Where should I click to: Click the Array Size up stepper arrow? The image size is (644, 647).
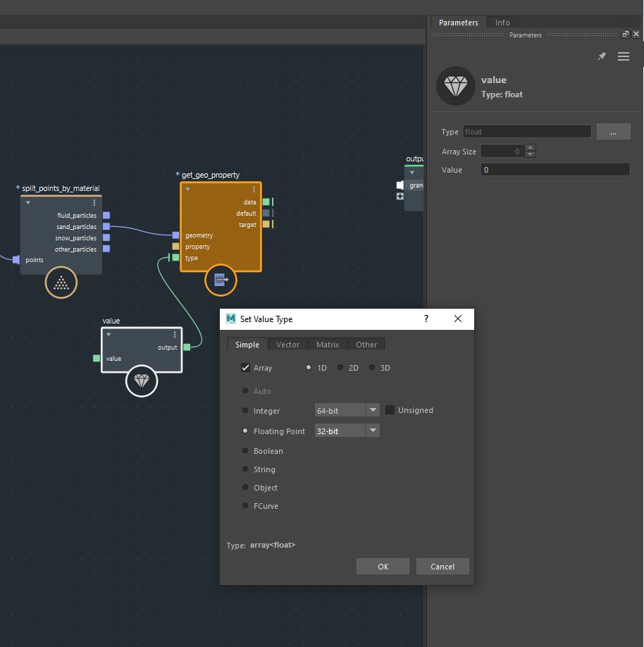coord(531,147)
